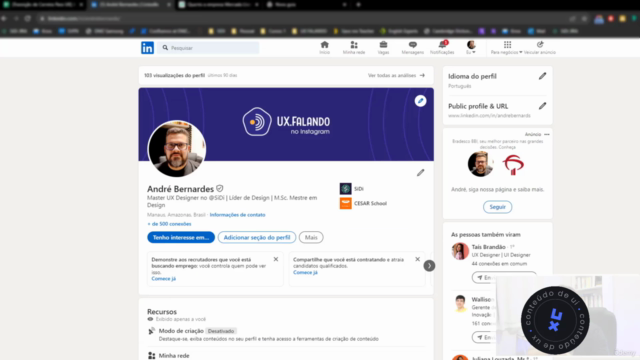Expand the Eu profile menu
The height and width of the screenshot is (360, 640).
[471, 47]
